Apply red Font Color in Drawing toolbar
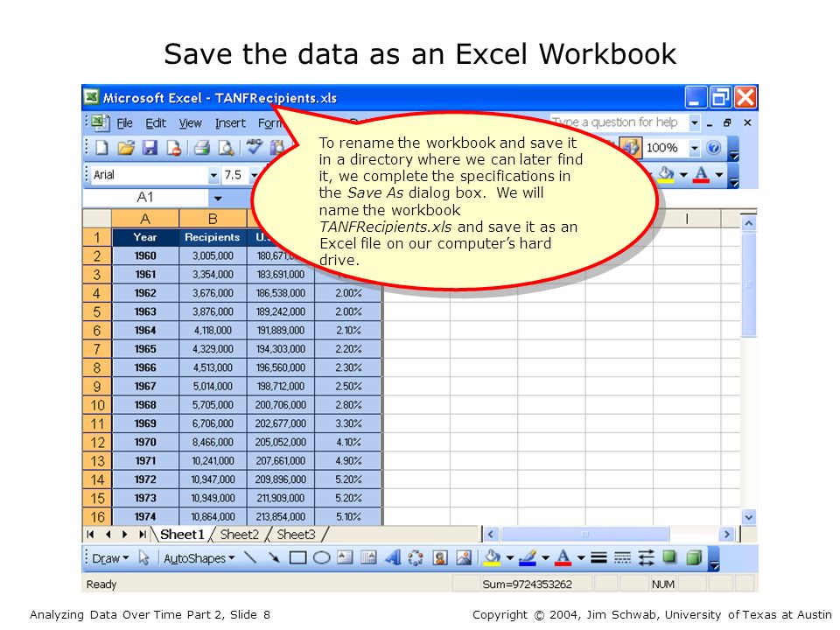 (x=563, y=558)
